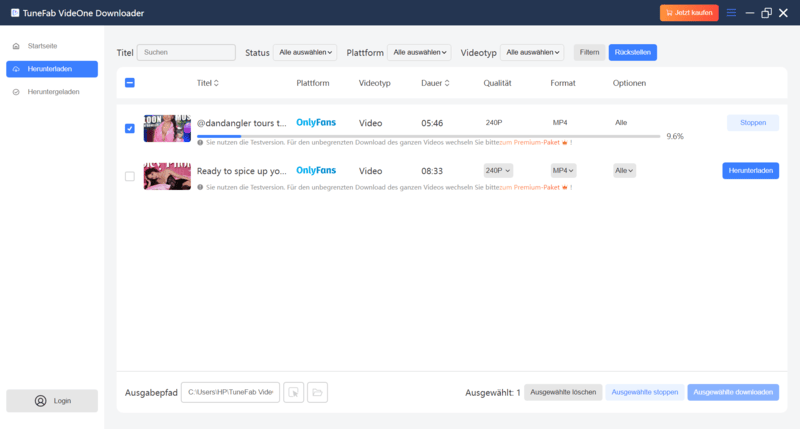Viewport: 800px width, 429px height.
Task: Click the Startseite home icon in sidebar
Action: (x=16, y=47)
